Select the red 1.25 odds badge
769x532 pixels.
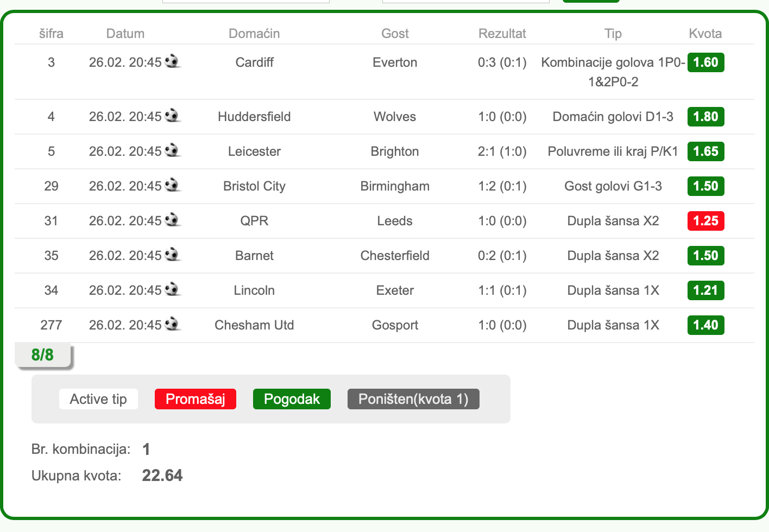pyautogui.click(x=705, y=221)
